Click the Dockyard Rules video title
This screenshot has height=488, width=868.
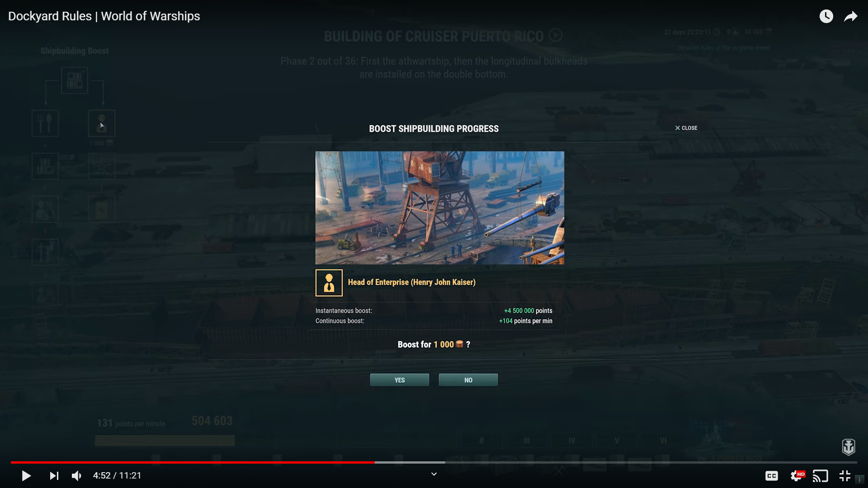pyautogui.click(x=104, y=16)
